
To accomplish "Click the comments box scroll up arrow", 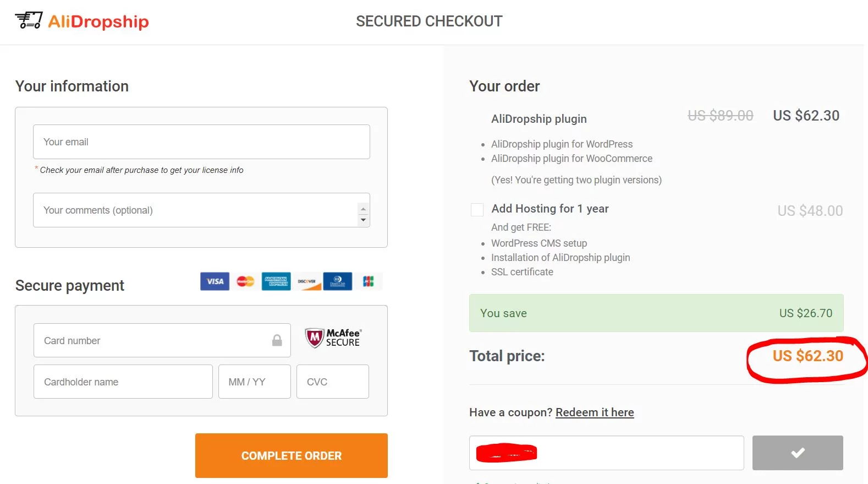I will tap(363, 209).
